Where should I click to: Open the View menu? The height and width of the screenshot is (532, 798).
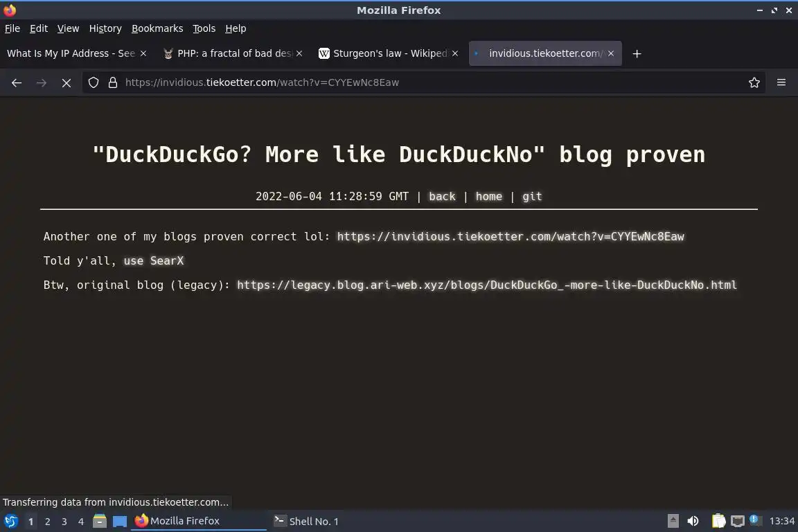[68, 28]
